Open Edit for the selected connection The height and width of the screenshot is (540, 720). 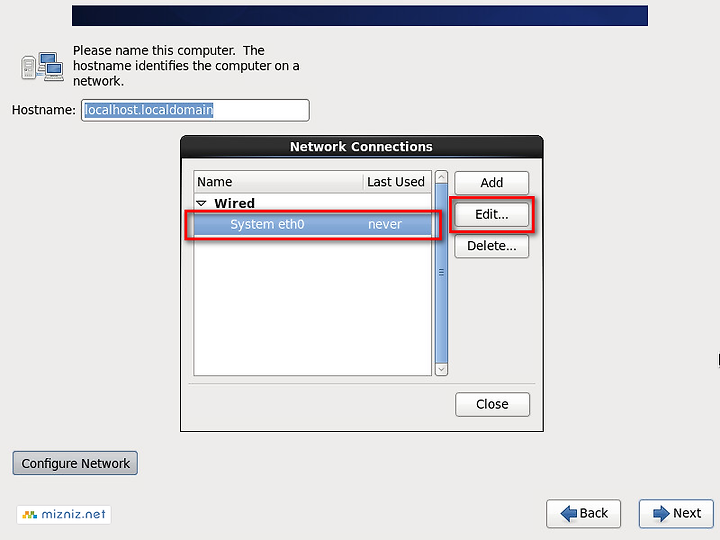[x=491, y=214]
